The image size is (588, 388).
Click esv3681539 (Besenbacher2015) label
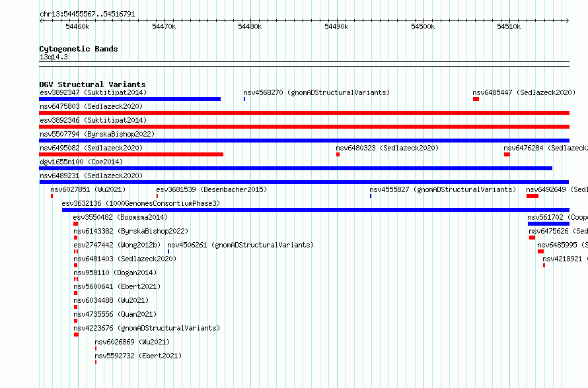tap(212, 189)
